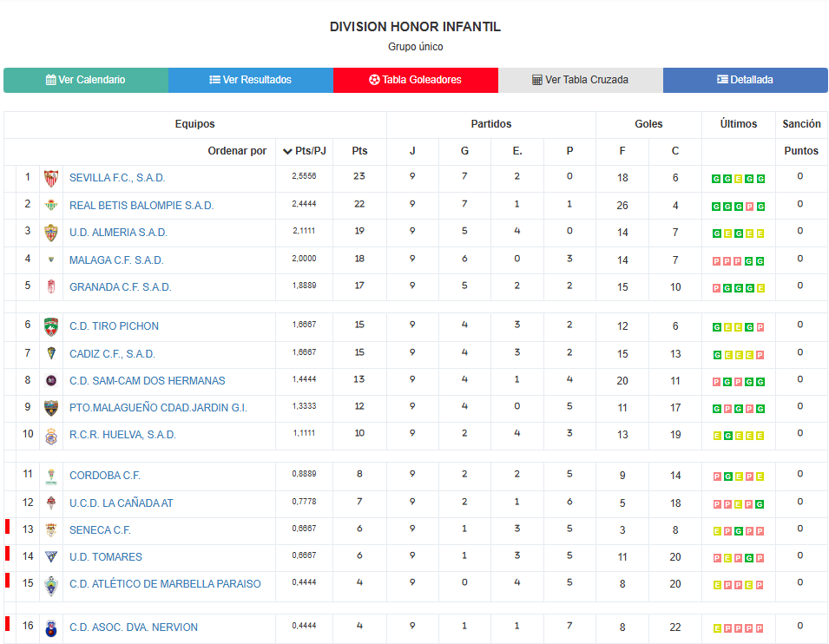Click the Goles group header
Image resolution: width=829 pixels, height=644 pixels.
(x=648, y=124)
